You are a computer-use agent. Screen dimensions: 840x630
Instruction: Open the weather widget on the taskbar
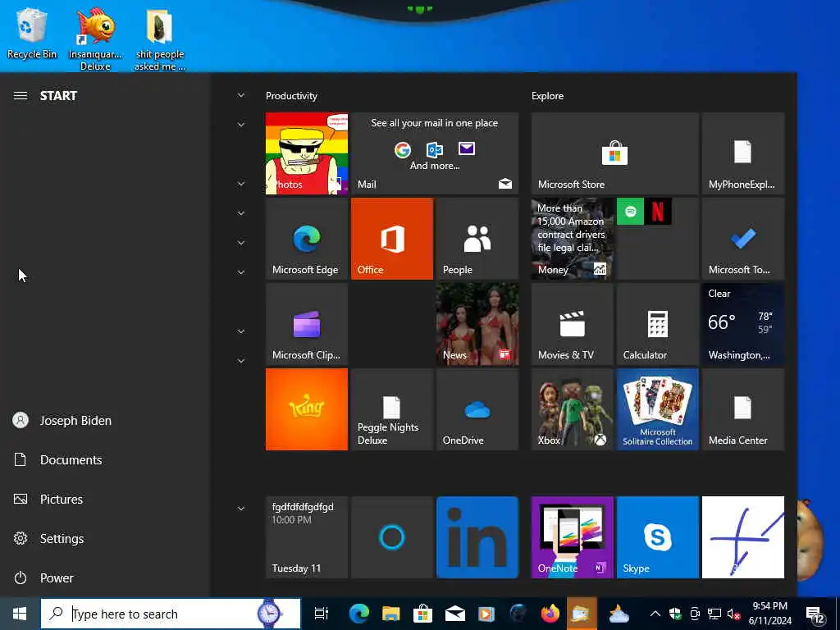click(x=619, y=614)
